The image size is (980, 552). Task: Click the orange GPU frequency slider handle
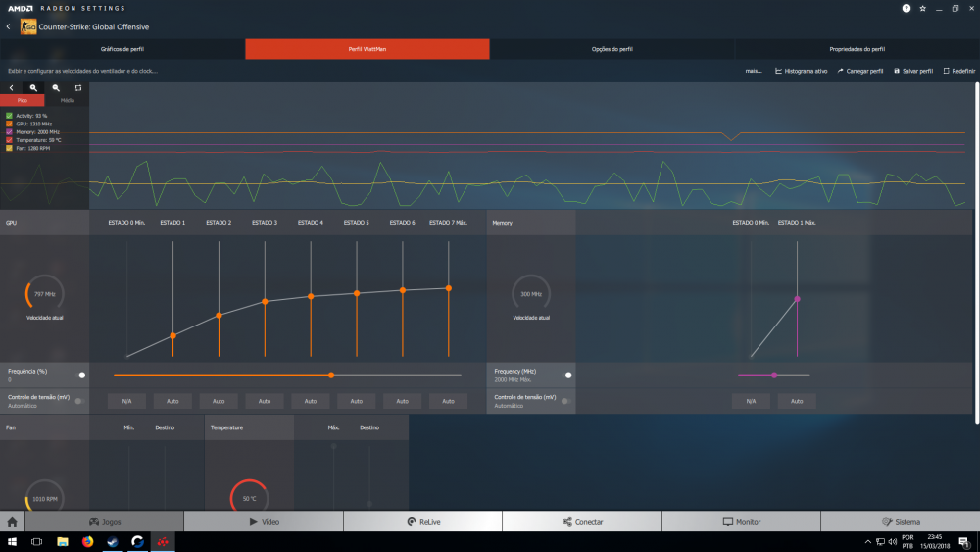[331, 375]
